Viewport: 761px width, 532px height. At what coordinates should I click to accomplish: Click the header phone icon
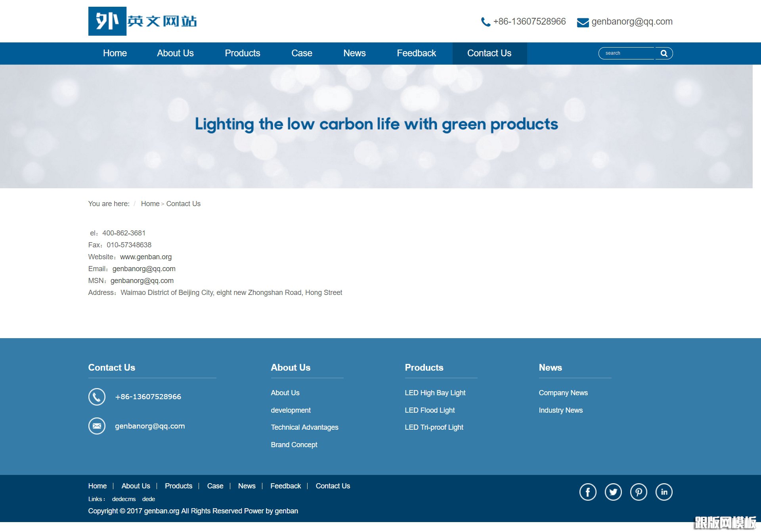[486, 22]
